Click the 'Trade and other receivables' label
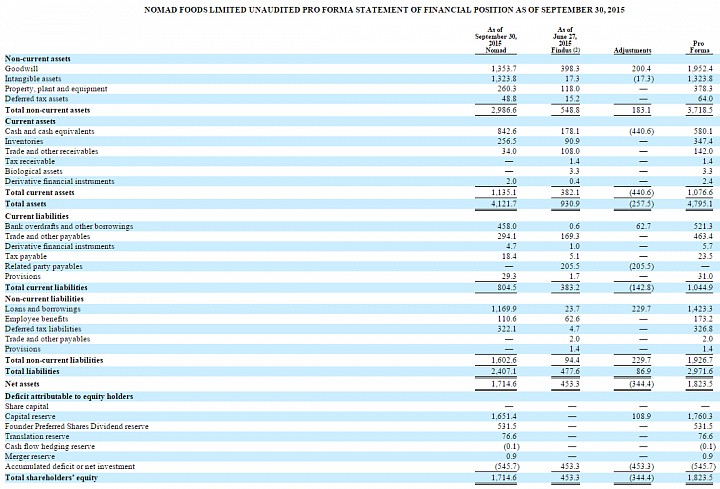 pyautogui.click(x=51, y=152)
